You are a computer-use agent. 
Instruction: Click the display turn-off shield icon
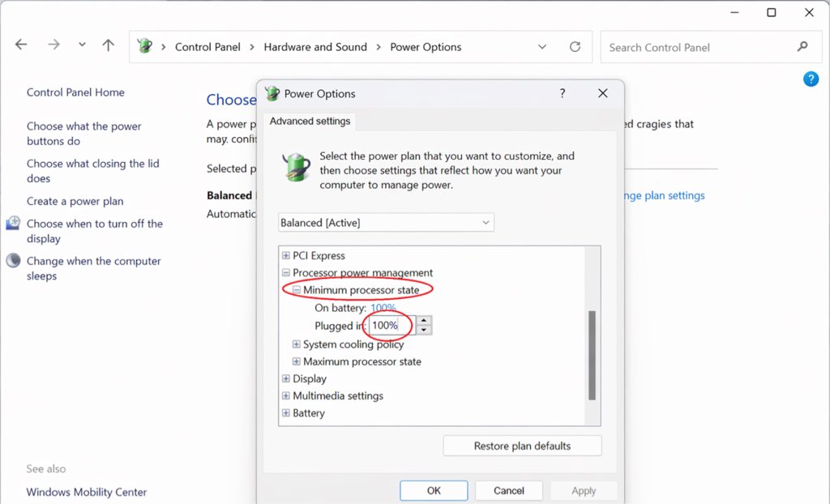(13, 223)
